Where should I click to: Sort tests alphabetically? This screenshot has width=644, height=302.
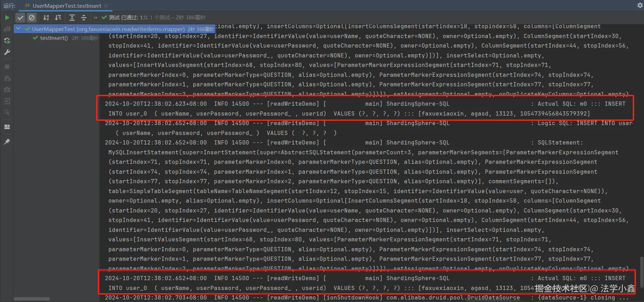46,18
